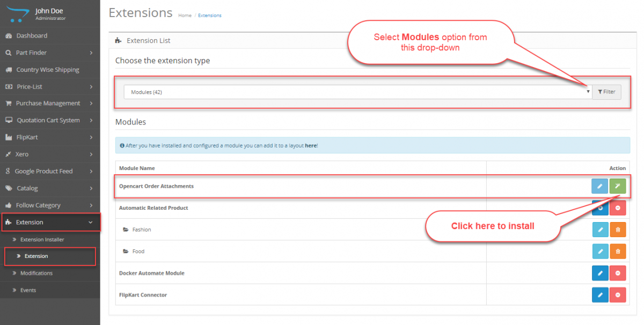Uninstall the Docker Automate Module

(618, 272)
